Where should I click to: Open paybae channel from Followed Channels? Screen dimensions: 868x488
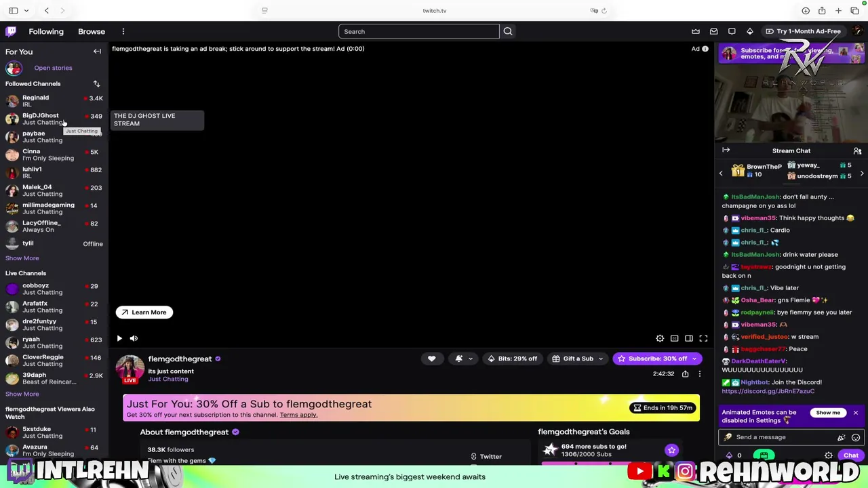[54, 137]
